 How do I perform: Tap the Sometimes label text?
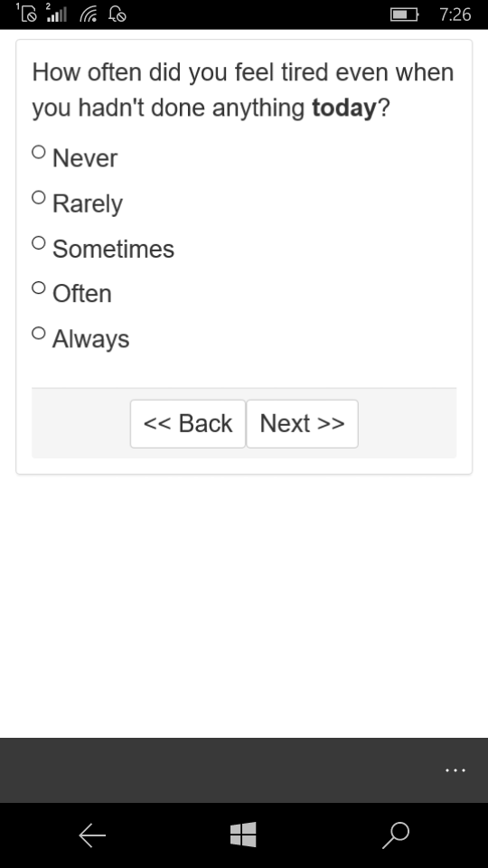point(114,250)
